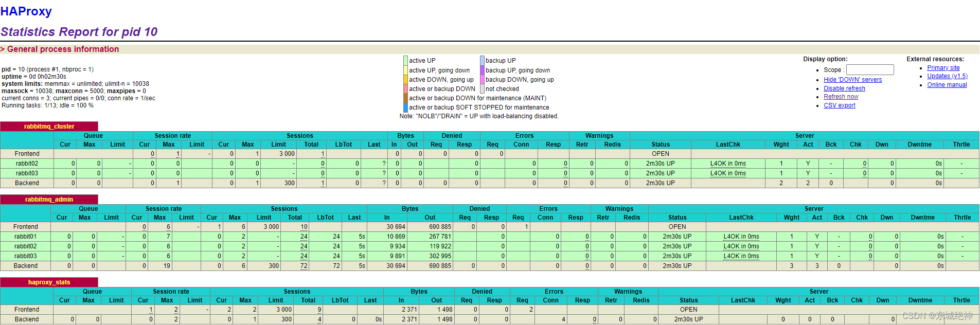Open the haproxy_stats proxy title
Viewport: 980px width, 325px height.
tap(49, 282)
